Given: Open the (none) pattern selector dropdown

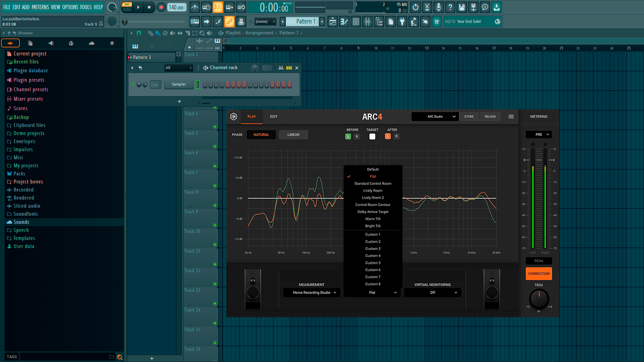Looking at the screenshot, I should pos(265,21).
